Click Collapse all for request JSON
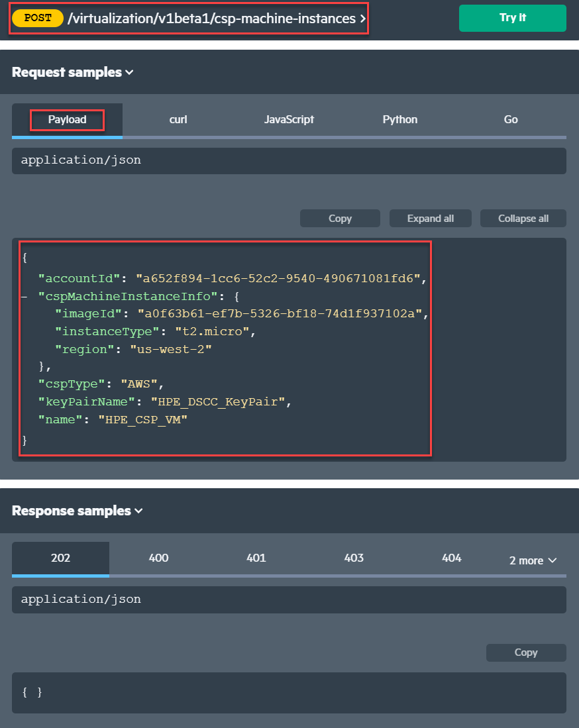 point(523,218)
